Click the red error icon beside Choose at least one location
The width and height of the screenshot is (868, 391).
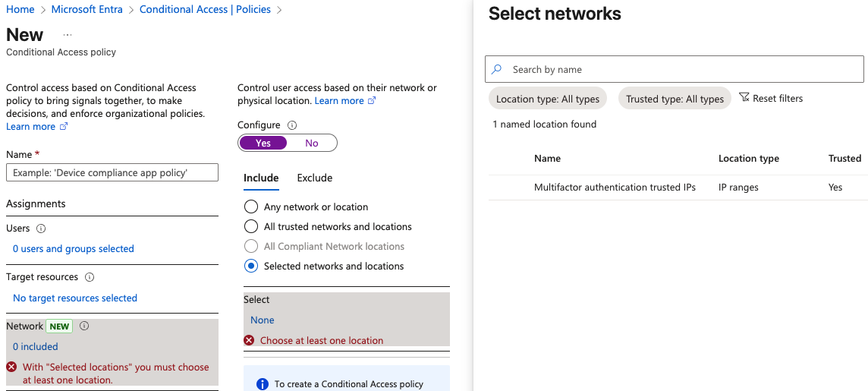pos(249,340)
